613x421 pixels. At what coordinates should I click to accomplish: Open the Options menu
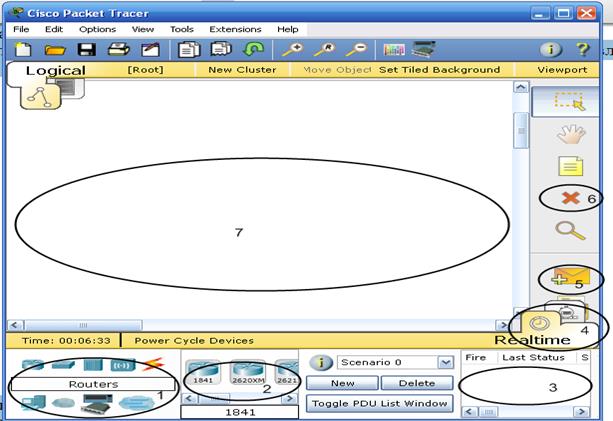point(98,29)
